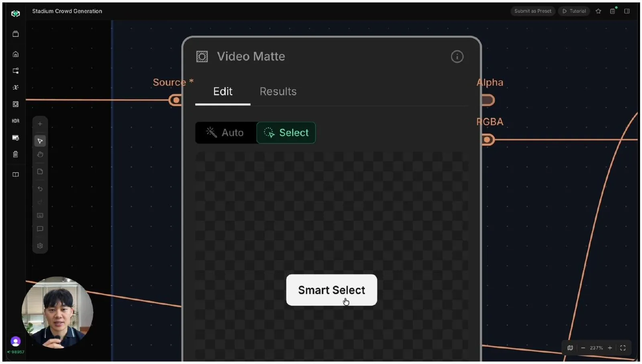Image resolution: width=642 pixels, height=364 pixels.
Task: Click Submit as Preset button
Action: click(x=533, y=11)
